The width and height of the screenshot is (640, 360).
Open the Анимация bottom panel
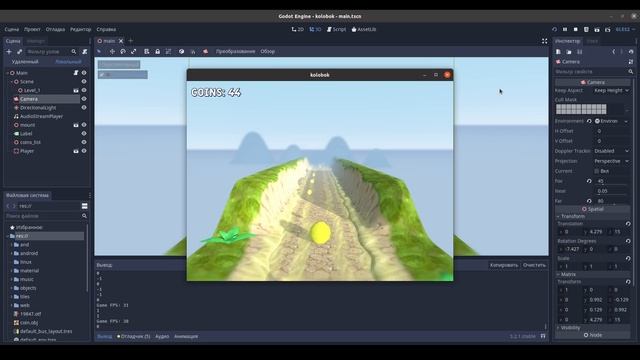(x=186, y=337)
